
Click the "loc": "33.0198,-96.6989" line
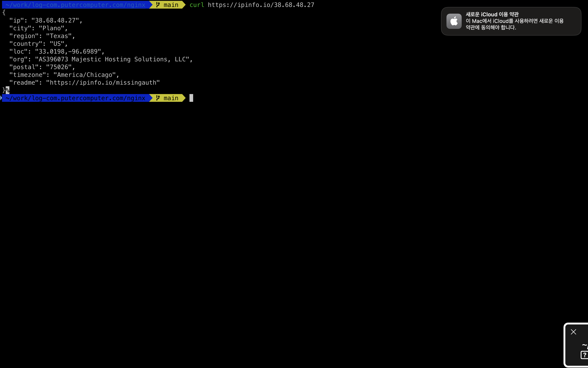pyautogui.click(x=57, y=52)
